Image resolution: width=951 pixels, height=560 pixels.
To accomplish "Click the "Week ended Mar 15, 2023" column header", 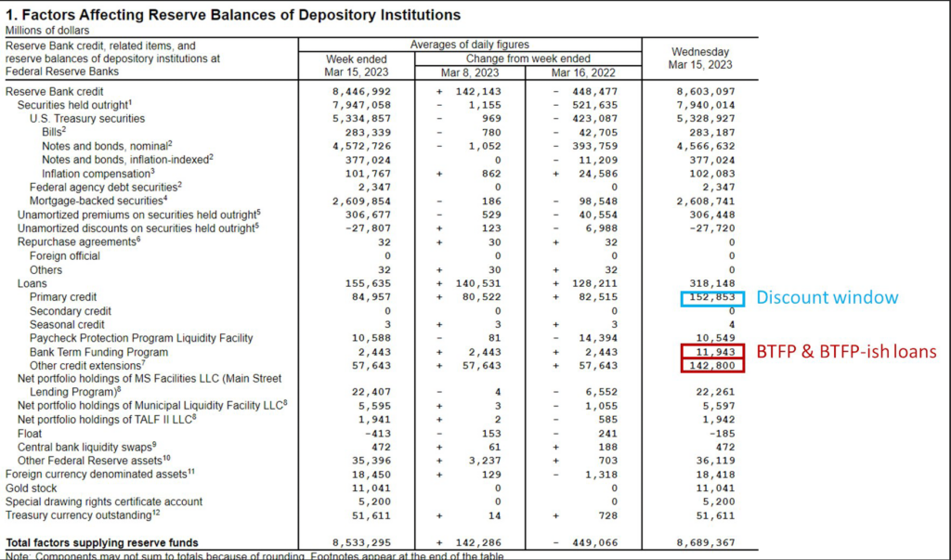I will click(x=355, y=66).
